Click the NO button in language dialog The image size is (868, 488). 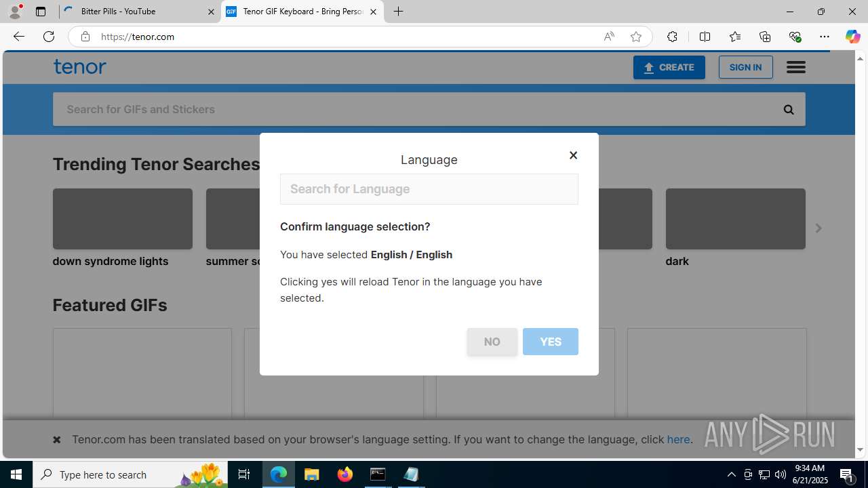click(492, 342)
